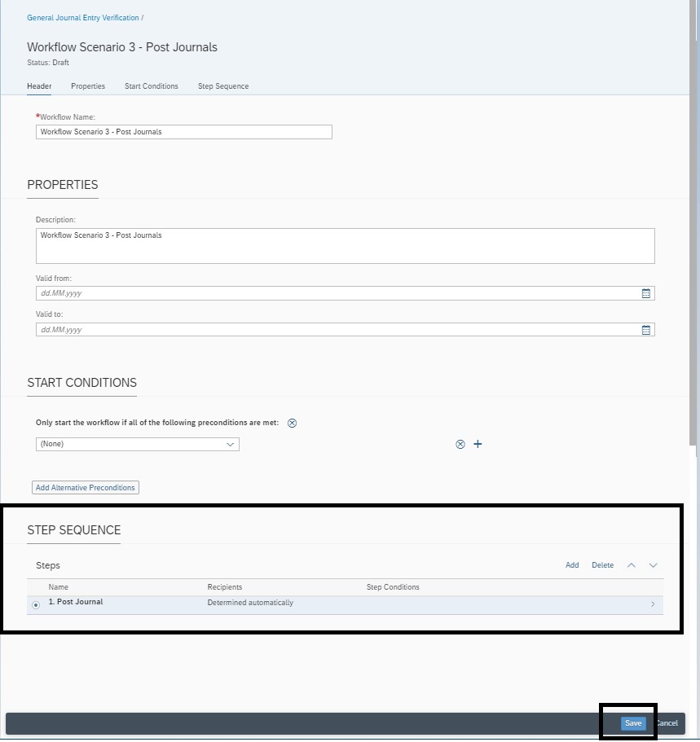Screen dimensions: 700x742
Task: Delete the (None) precondition row
Action: pos(460,445)
